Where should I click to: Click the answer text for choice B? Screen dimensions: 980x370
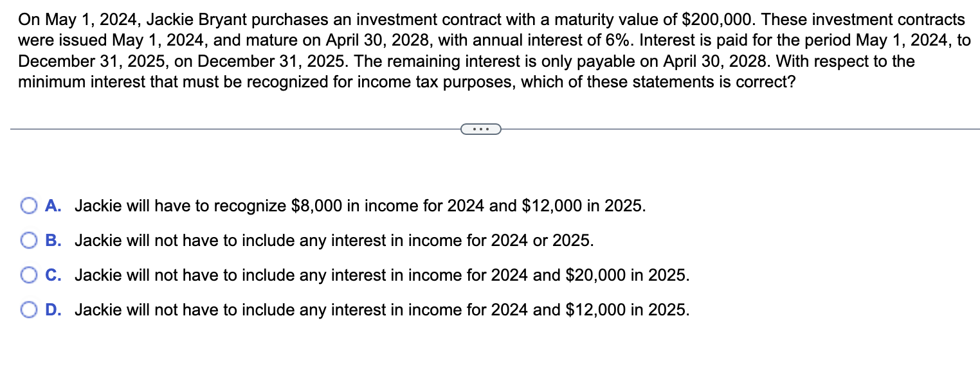coord(334,240)
